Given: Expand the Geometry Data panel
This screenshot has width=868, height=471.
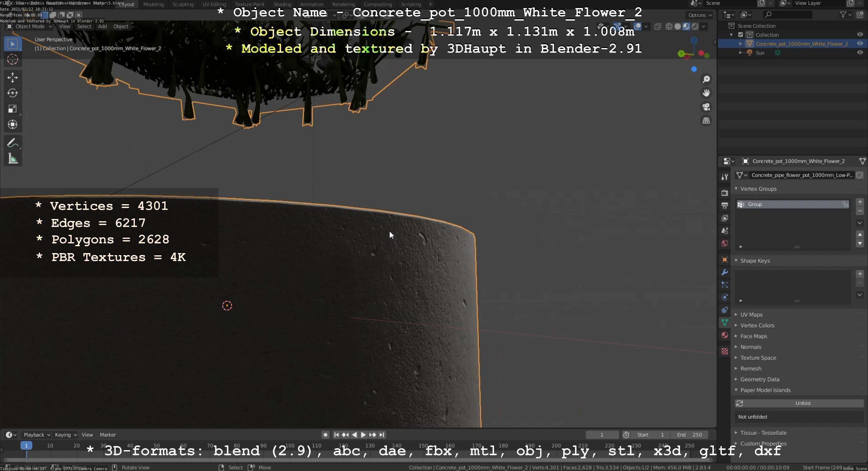Looking at the screenshot, I should coord(736,379).
